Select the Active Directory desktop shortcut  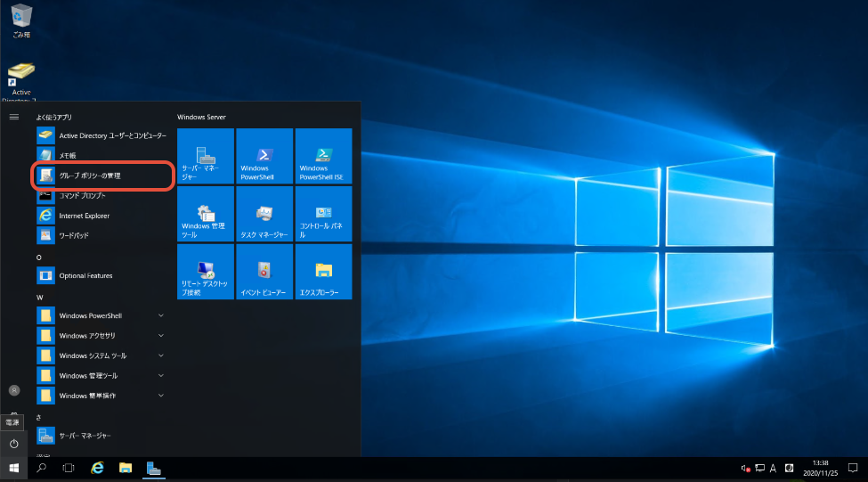(x=21, y=82)
